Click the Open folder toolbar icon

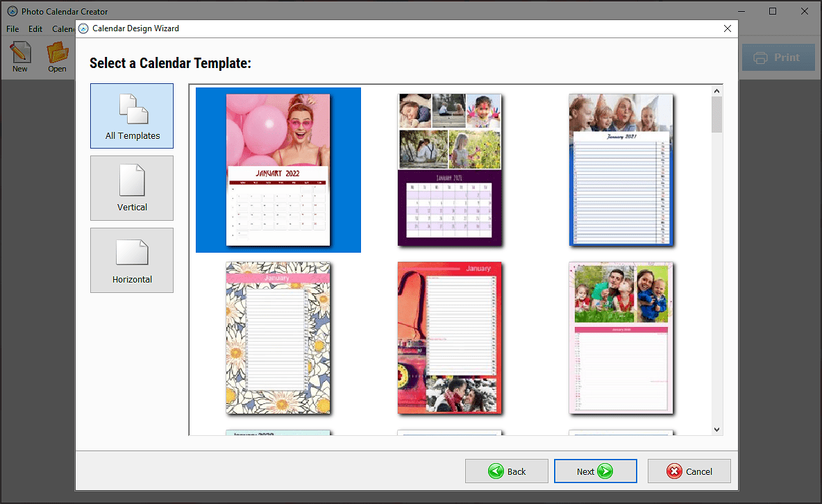click(57, 57)
